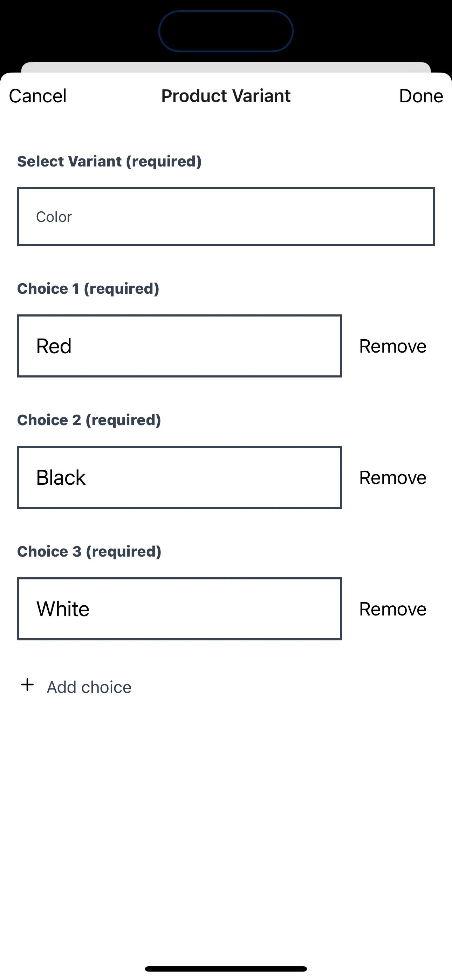452x980 pixels.
Task: Tap the Choice 2 required label
Action: point(89,420)
